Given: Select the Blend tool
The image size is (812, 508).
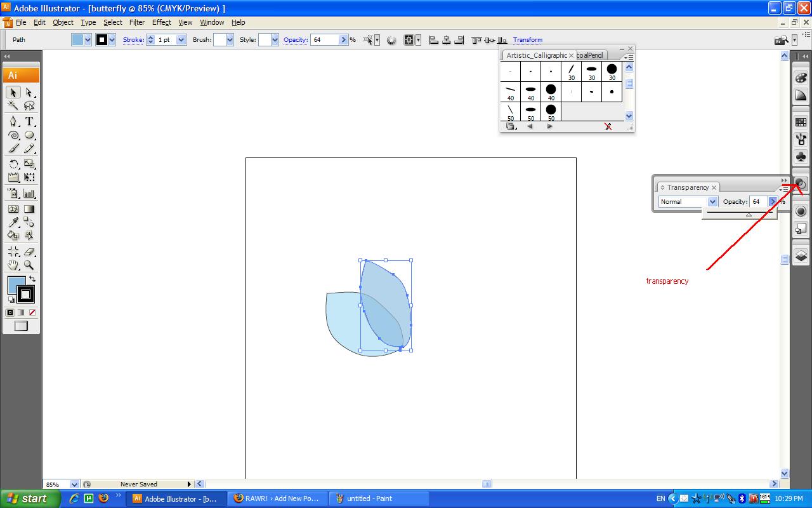Looking at the screenshot, I should click(x=29, y=222).
